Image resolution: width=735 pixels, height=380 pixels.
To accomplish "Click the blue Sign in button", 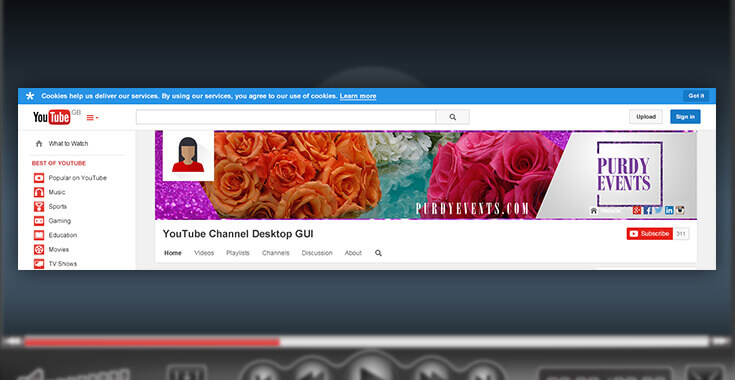I will click(685, 117).
